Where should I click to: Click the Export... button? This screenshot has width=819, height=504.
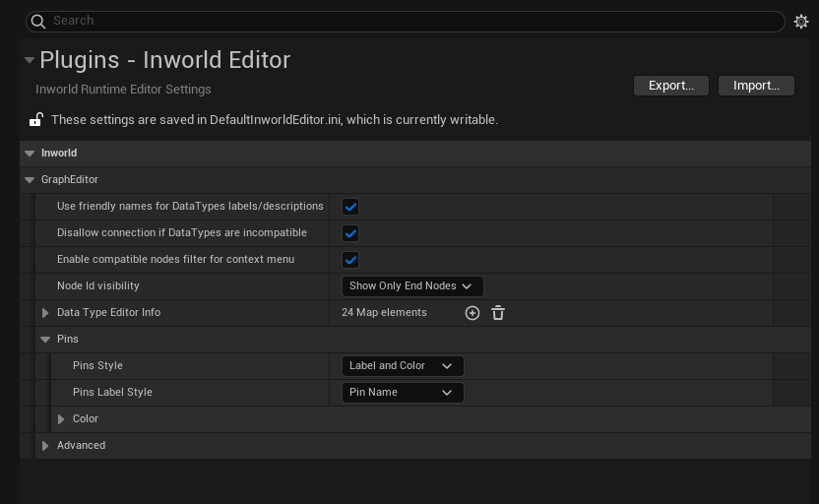pyautogui.click(x=671, y=86)
